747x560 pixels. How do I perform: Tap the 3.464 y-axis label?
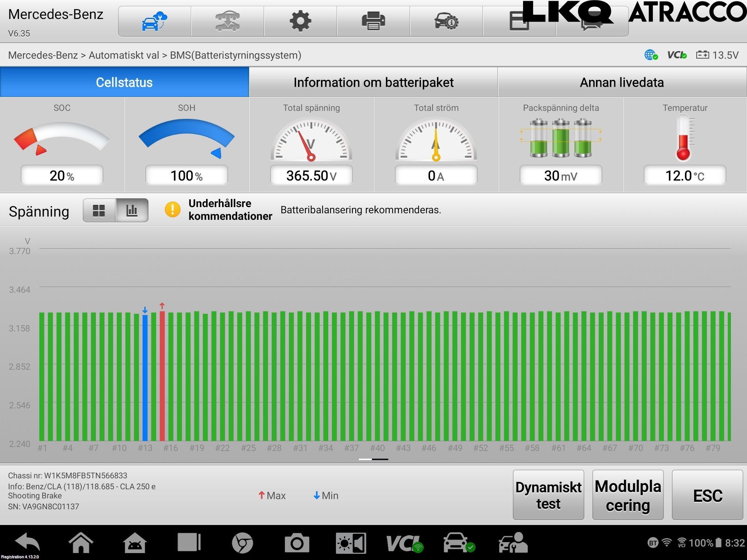pos(20,290)
